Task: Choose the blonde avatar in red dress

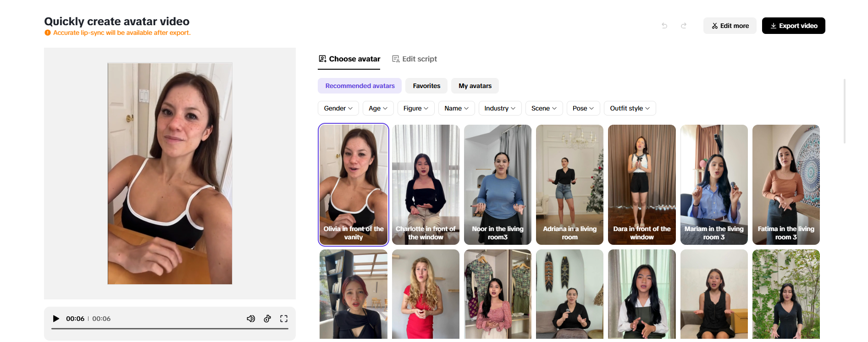Action: pos(426,294)
